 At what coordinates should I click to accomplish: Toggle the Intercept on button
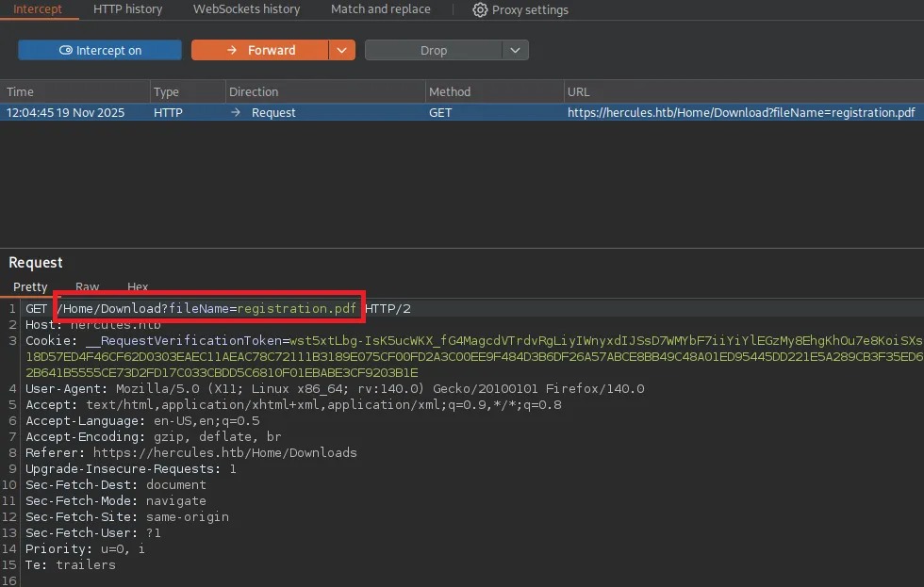click(x=100, y=50)
